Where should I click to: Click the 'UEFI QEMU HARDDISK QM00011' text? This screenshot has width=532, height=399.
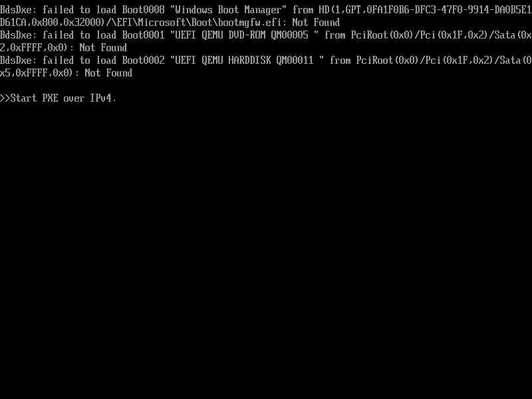244,61
